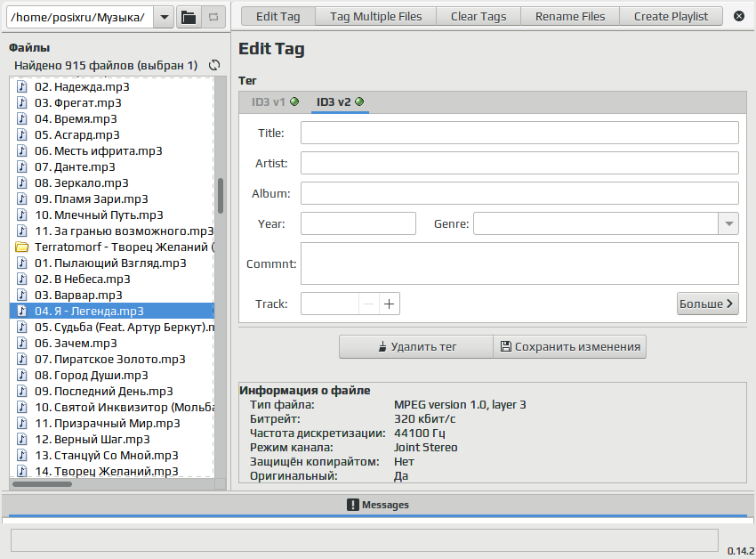Click the music icon next to 07. Данте.mp3
756x559 pixels.
coord(21,167)
